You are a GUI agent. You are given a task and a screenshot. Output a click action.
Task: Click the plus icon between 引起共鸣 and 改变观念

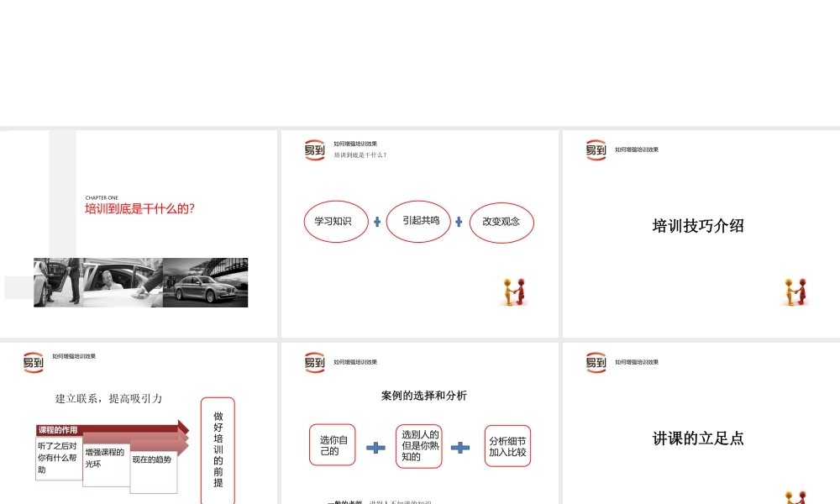pos(459,222)
